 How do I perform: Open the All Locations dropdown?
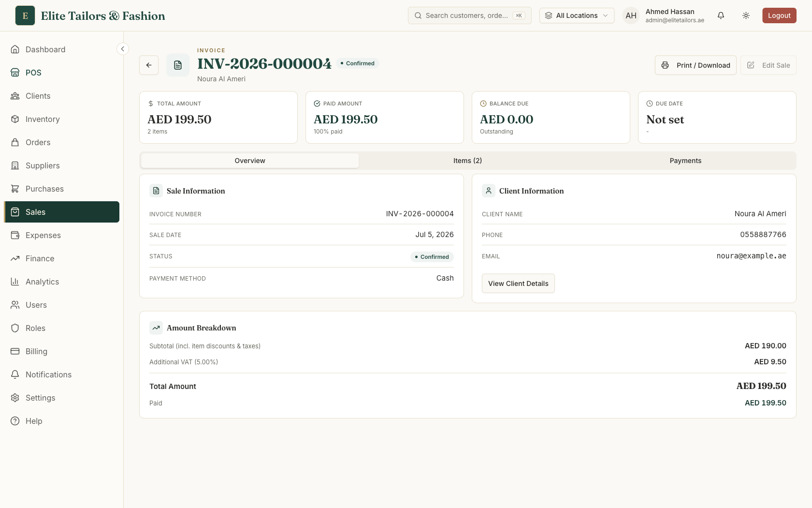point(577,15)
